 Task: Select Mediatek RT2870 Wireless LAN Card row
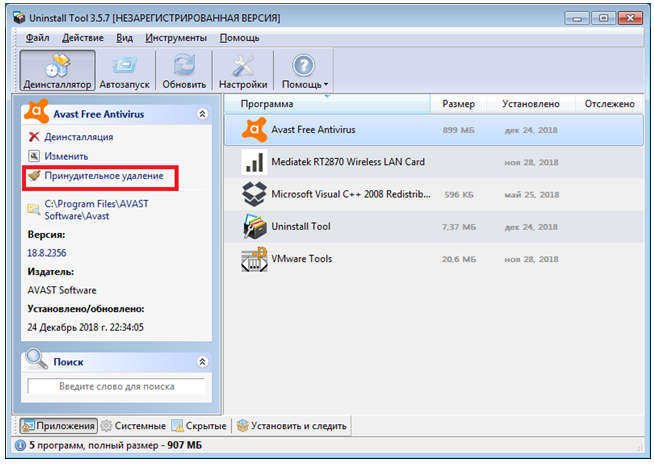click(x=434, y=162)
